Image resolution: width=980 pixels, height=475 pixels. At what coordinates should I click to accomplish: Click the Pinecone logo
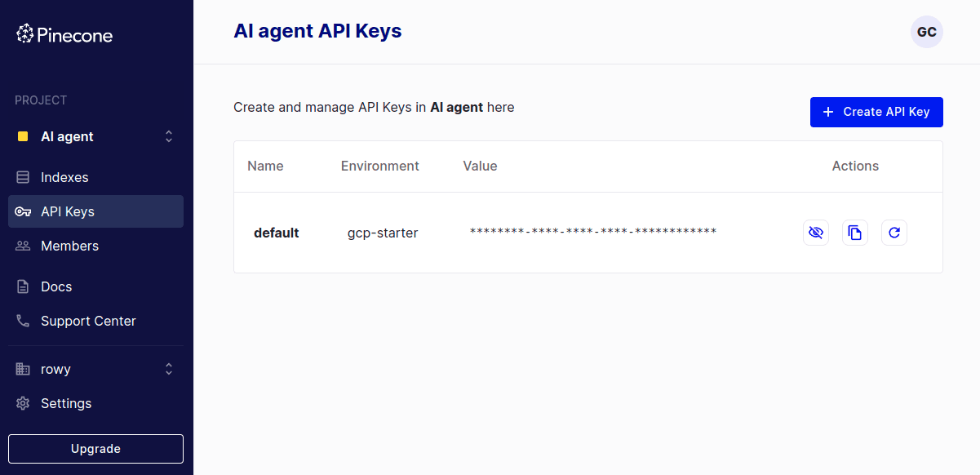pos(64,34)
